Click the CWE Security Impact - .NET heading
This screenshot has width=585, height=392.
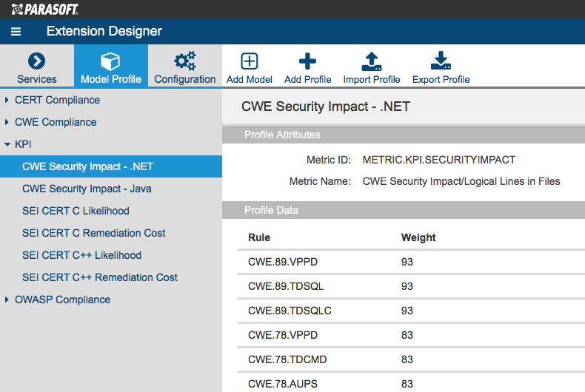tap(326, 107)
